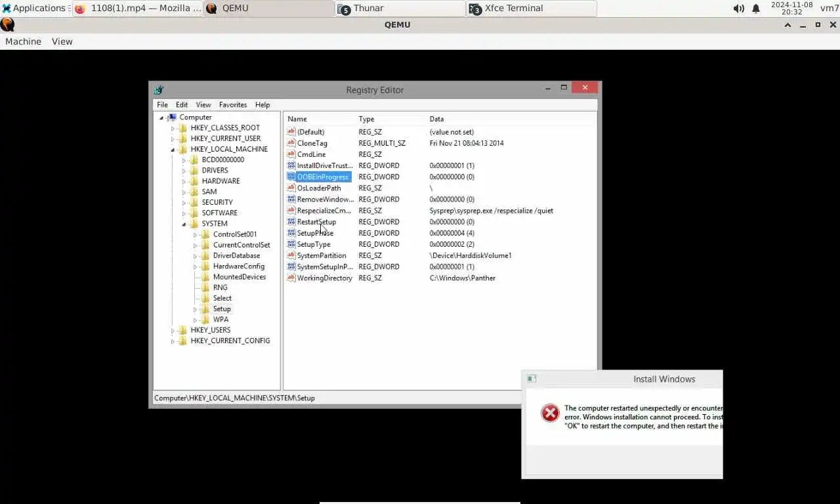The height and width of the screenshot is (504, 840).
Task: Click the HKEY_CLASSES_ROOT folder icon
Action: [x=183, y=128]
